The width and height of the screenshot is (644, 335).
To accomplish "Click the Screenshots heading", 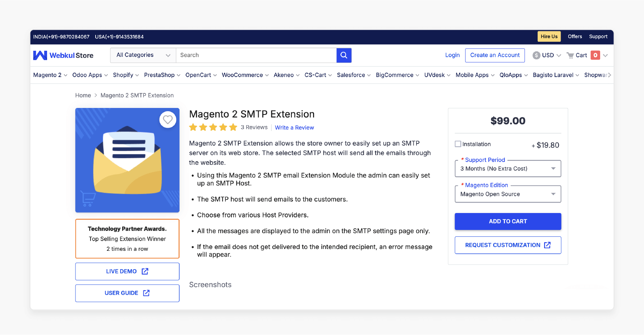I will [210, 285].
